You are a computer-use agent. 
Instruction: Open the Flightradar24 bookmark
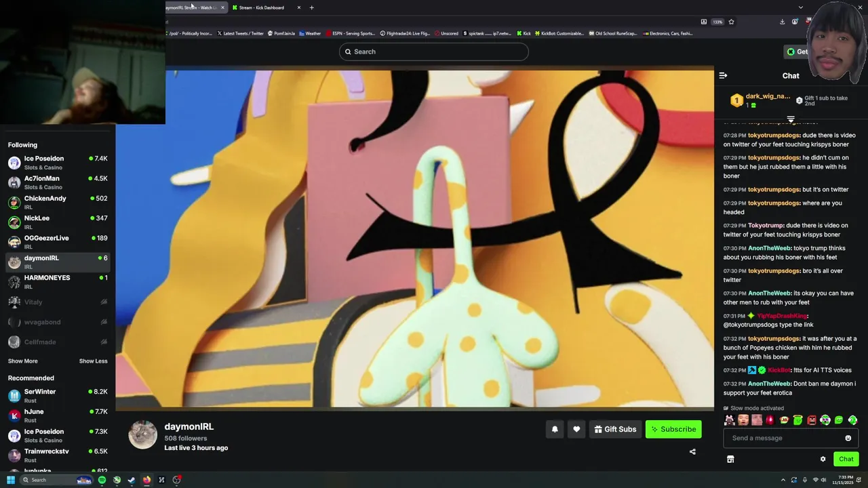tap(405, 33)
